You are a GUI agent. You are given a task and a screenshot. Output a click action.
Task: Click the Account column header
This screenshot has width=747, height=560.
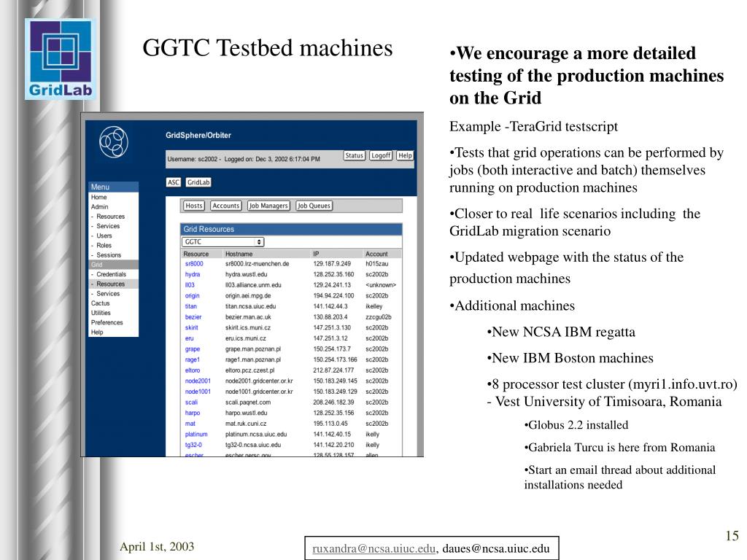376,254
